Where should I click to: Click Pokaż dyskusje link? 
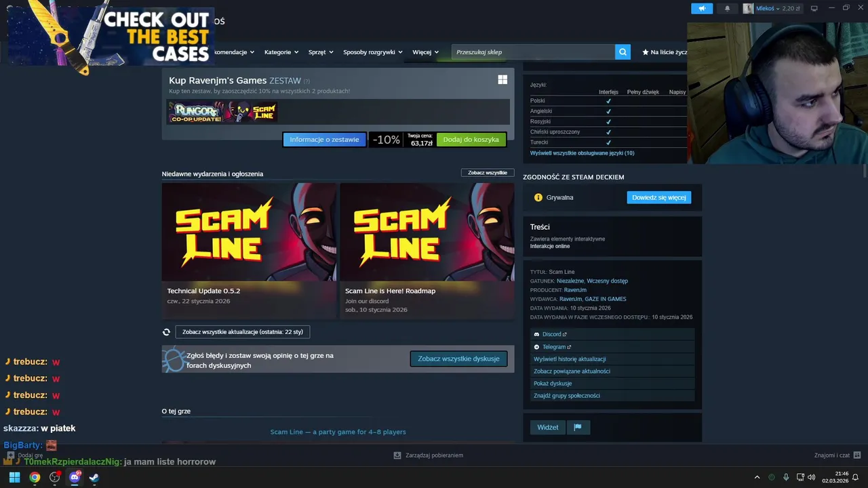coord(553,384)
